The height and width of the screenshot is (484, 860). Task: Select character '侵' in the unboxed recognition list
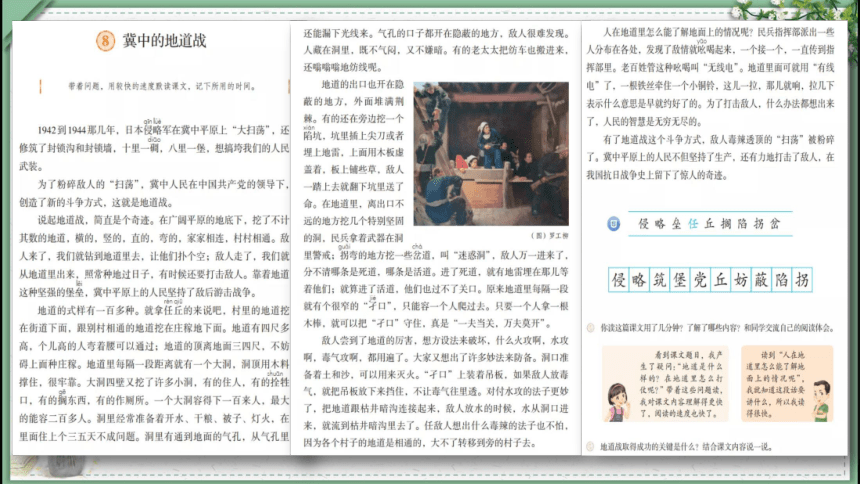click(x=644, y=224)
